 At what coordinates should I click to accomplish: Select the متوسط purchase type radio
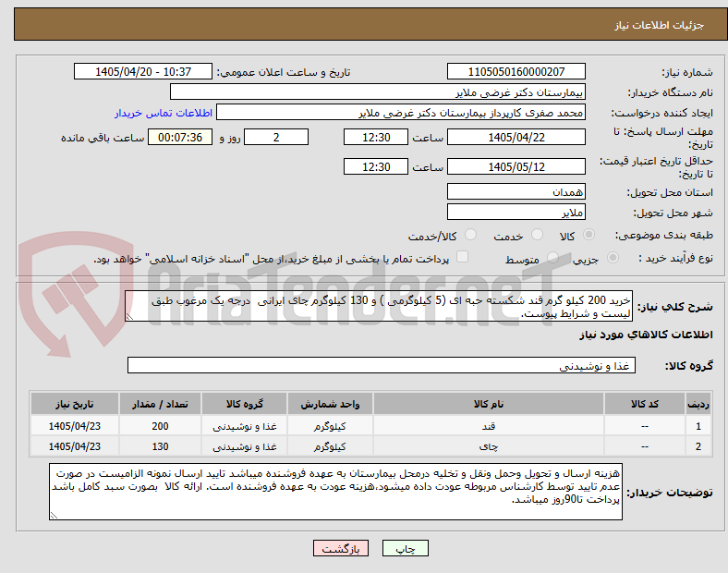coord(553,258)
